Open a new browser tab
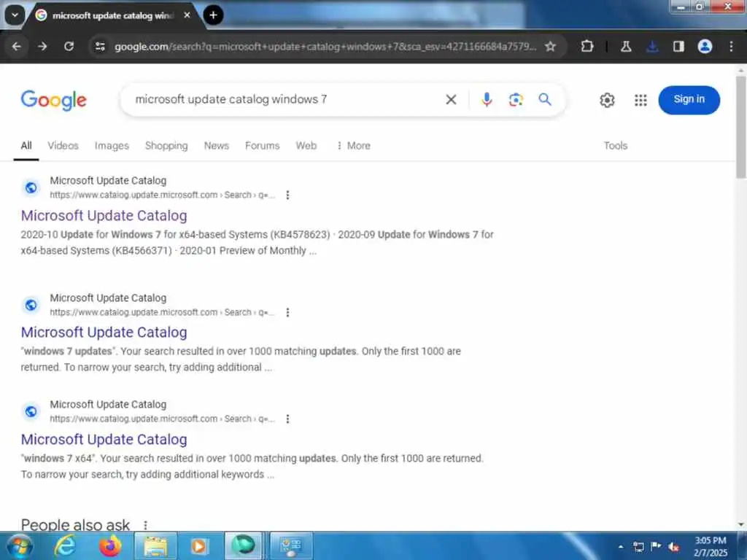747x560 pixels. [x=214, y=15]
